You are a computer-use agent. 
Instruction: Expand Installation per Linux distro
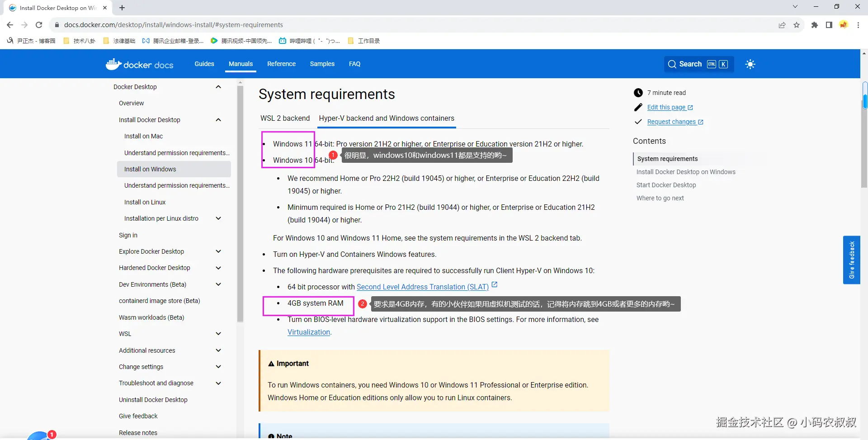[x=218, y=218]
